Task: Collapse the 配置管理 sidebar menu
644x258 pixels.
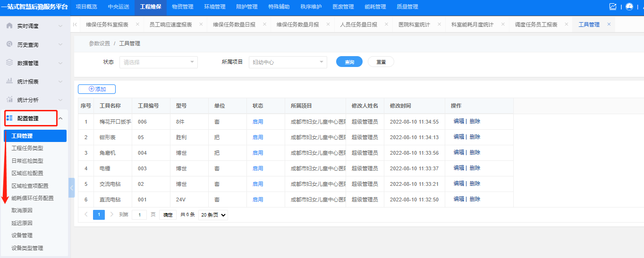Action: click(60, 118)
